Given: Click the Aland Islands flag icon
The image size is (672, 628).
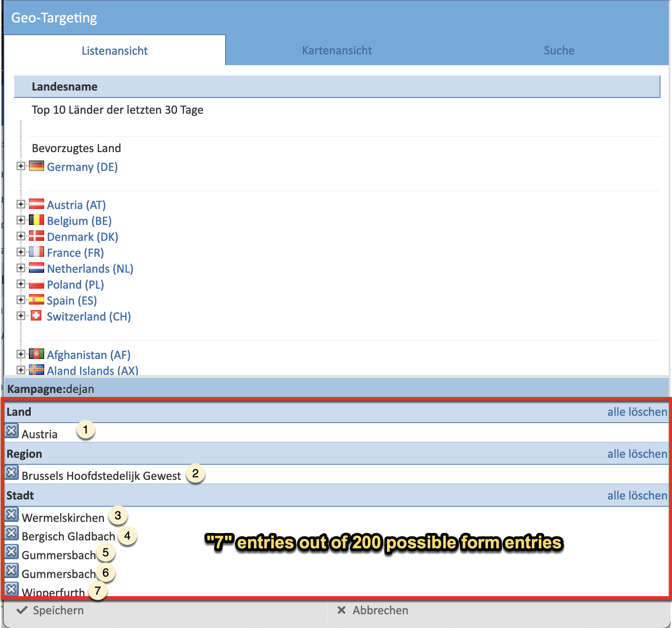Looking at the screenshot, I should coord(37,370).
